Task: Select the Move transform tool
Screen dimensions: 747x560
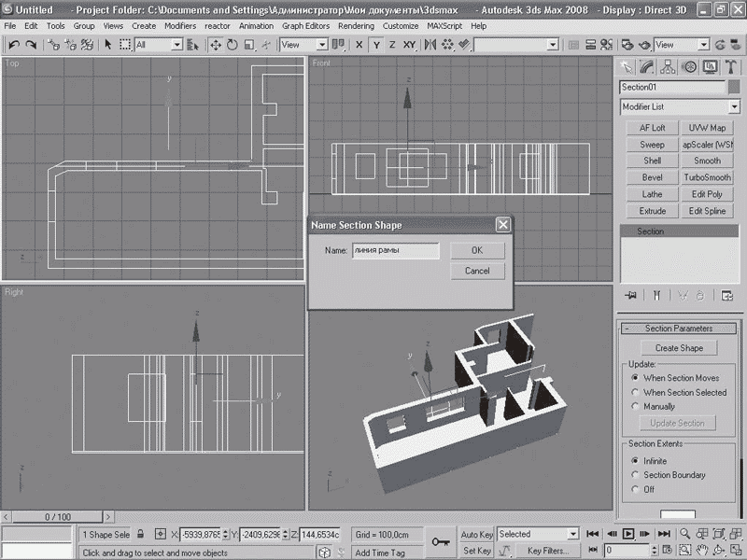Action: pos(216,45)
